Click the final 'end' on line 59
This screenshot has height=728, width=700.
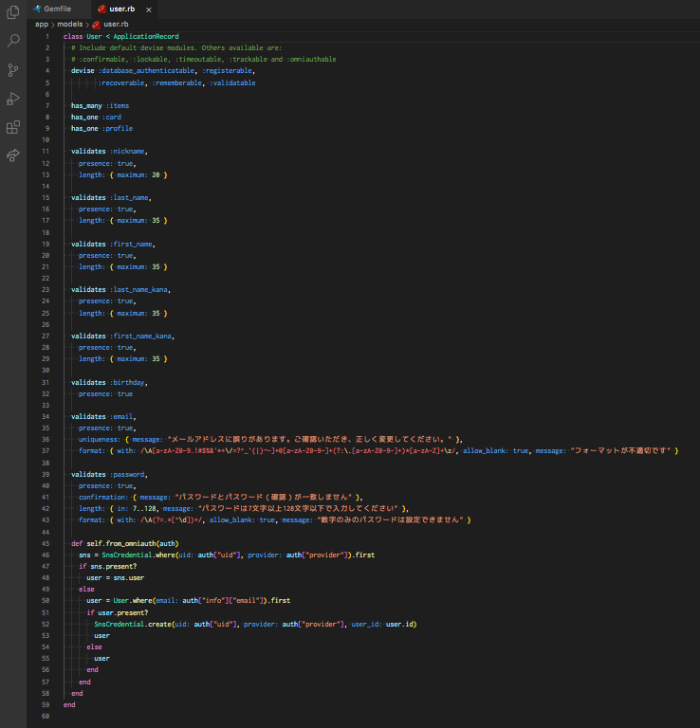69,705
